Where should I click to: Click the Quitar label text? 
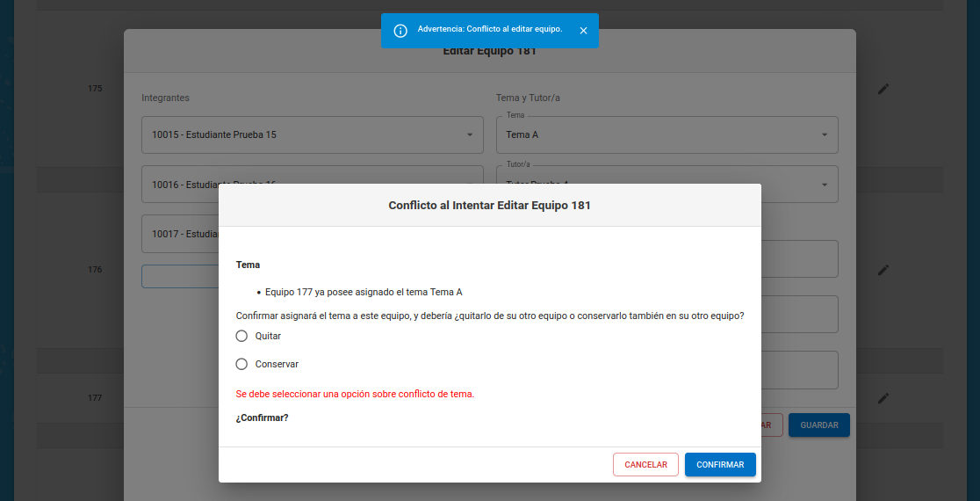(268, 336)
